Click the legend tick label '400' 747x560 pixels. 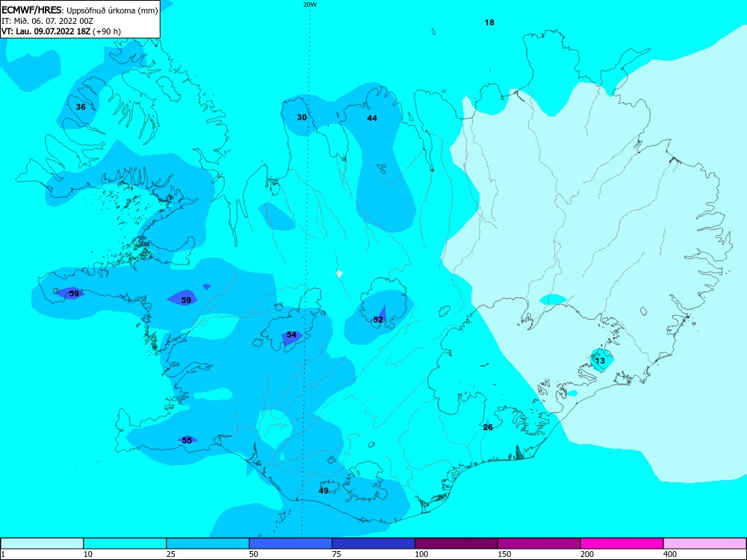670,554
